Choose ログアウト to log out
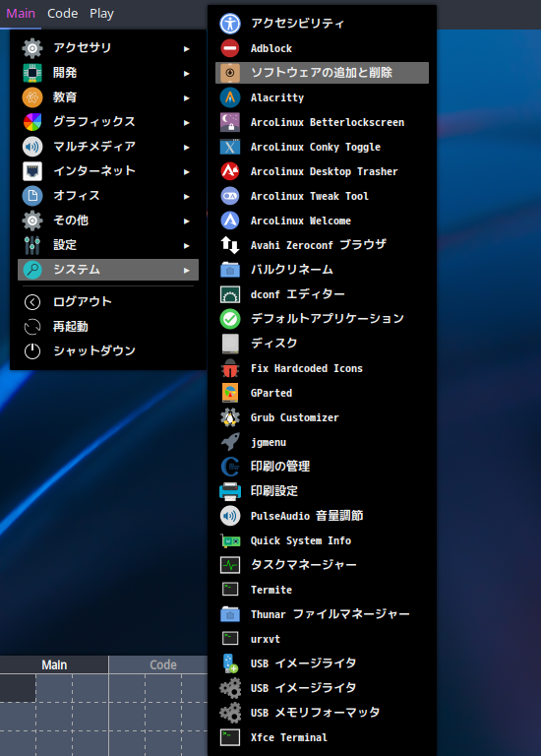Viewport: 541px width, 756px height. 108,302
